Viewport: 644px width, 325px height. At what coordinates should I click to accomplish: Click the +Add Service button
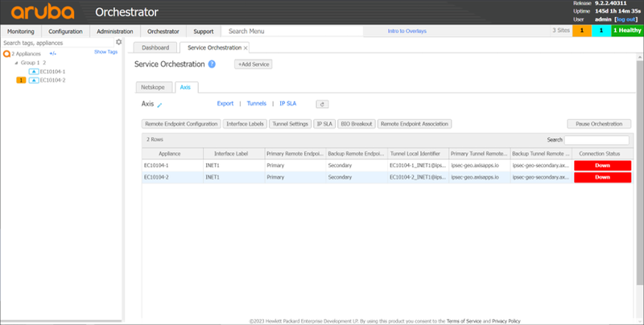[254, 64]
